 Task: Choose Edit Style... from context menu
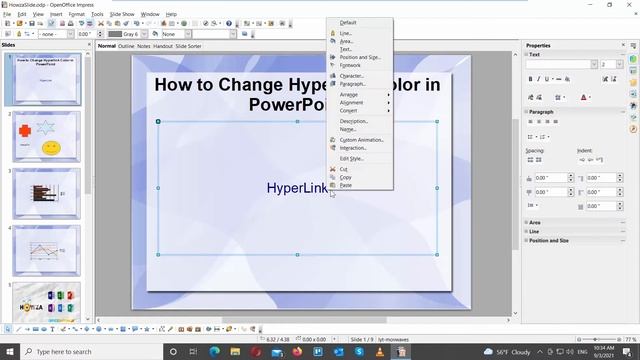click(360, 159)
